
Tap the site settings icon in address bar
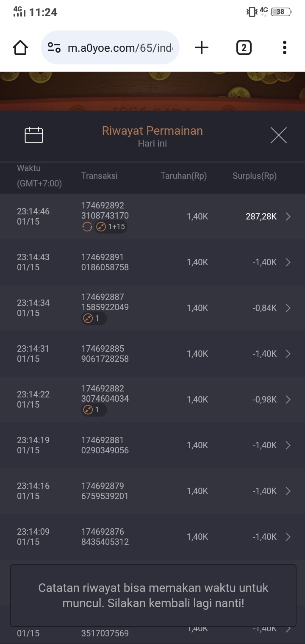(54, 47)
